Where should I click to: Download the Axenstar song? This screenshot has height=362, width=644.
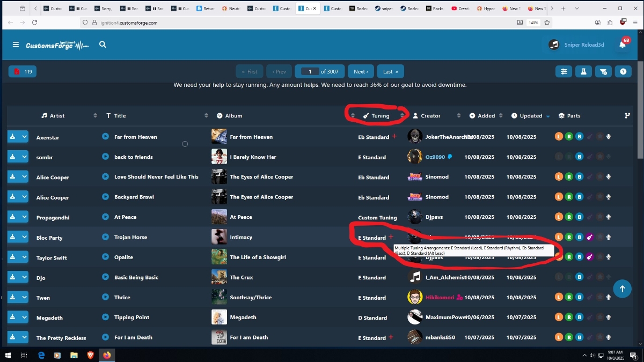point(12,137)
